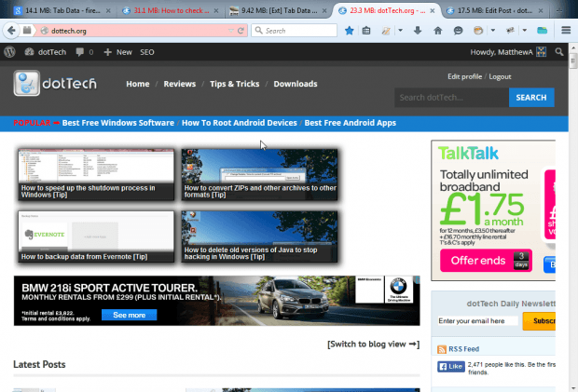Expand the fly extension dropdown arrow
The width and height of the screenshot is (578, 392).
[x=525, y=31]
